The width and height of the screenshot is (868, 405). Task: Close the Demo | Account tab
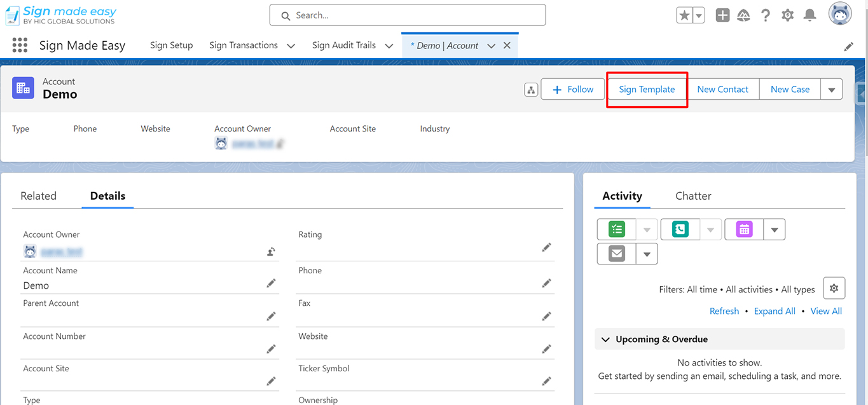507,46
